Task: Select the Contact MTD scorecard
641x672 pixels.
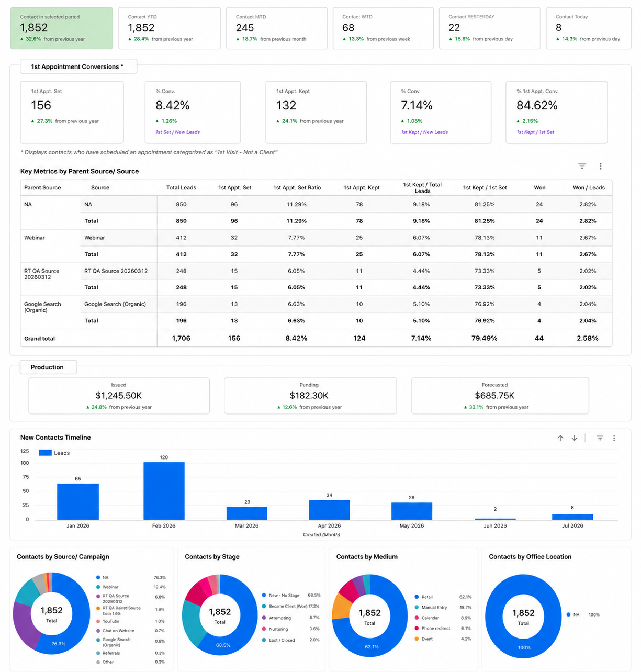Action: pos(277,28)
